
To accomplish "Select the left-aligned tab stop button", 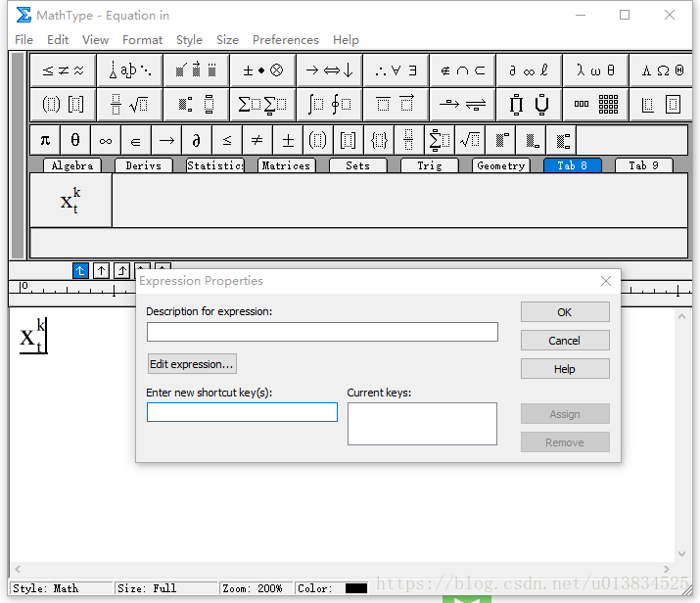I will pyautogui.click(x=80, y=270).
